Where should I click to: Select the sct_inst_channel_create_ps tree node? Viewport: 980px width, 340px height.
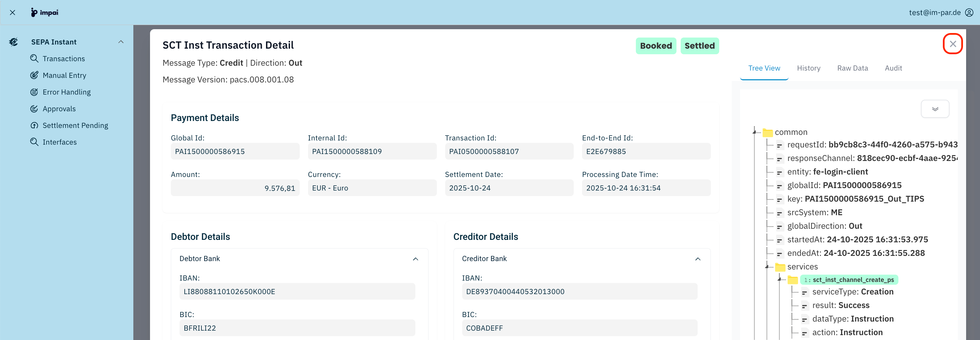853,280
